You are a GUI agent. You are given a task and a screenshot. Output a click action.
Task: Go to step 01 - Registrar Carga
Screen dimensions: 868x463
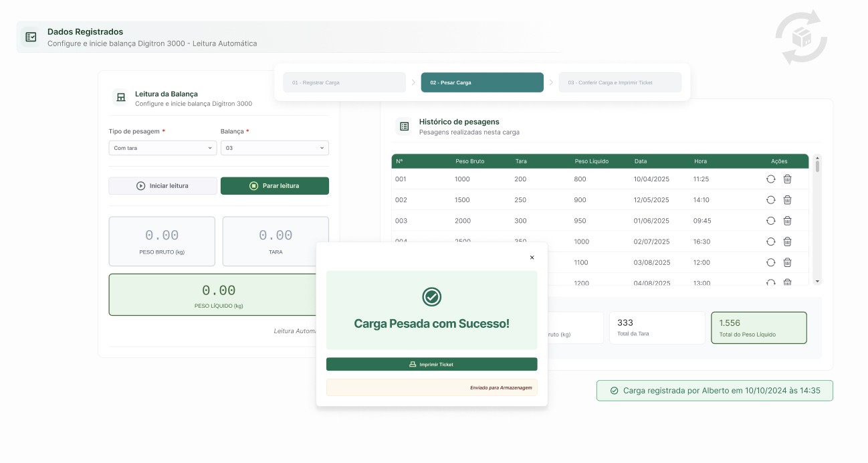[x=344, y=82]
